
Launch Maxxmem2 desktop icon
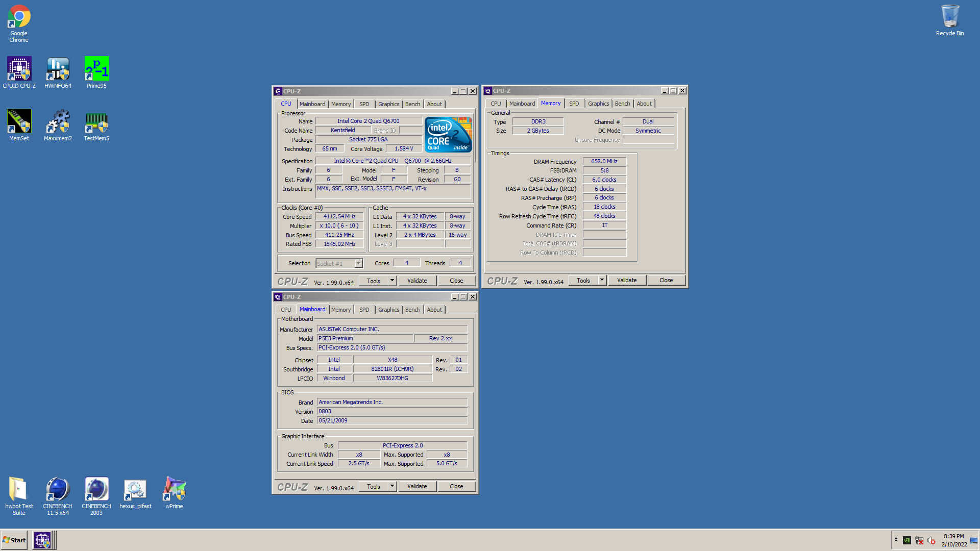58,125
